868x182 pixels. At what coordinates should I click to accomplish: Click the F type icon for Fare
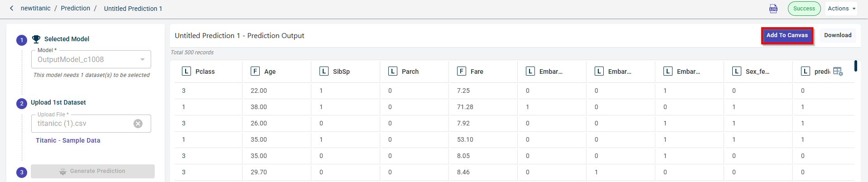pos(462,72)
